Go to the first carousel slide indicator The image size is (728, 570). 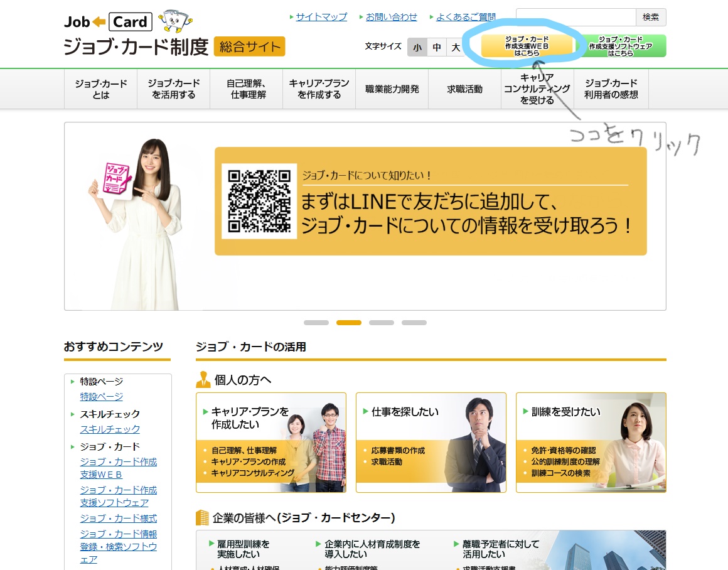[316, 323]
